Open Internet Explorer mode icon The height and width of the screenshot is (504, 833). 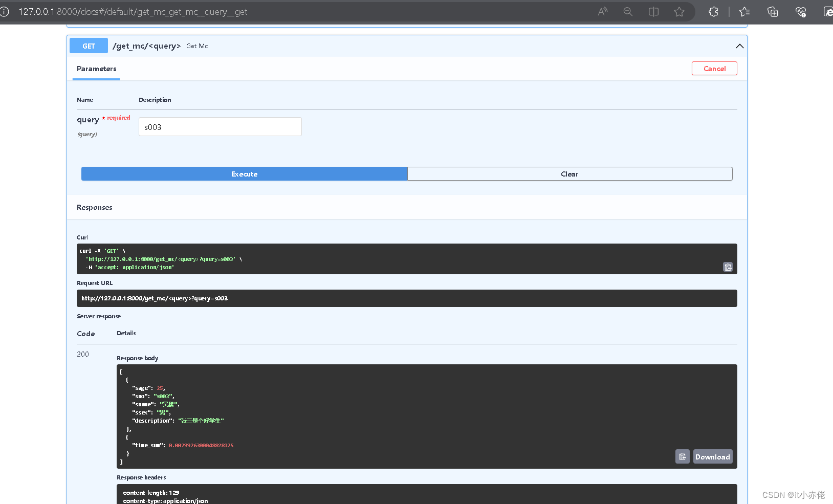[x=829, y=11]
